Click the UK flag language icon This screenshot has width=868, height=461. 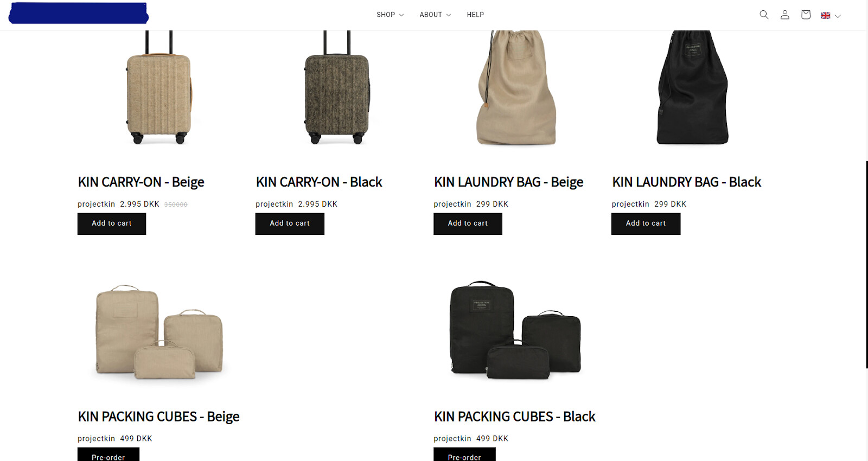coord(826,16)
